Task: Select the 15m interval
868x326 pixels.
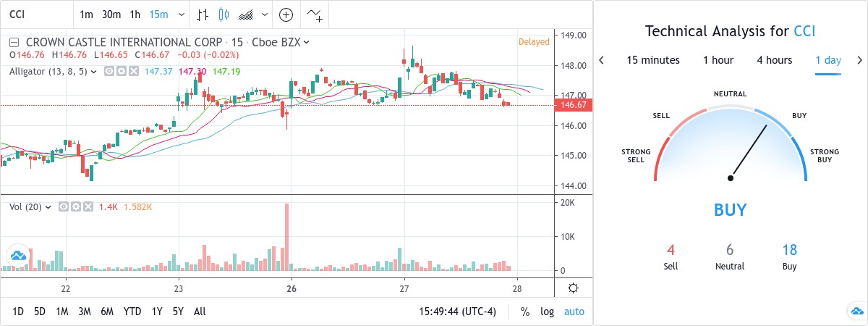Action: 158,14
